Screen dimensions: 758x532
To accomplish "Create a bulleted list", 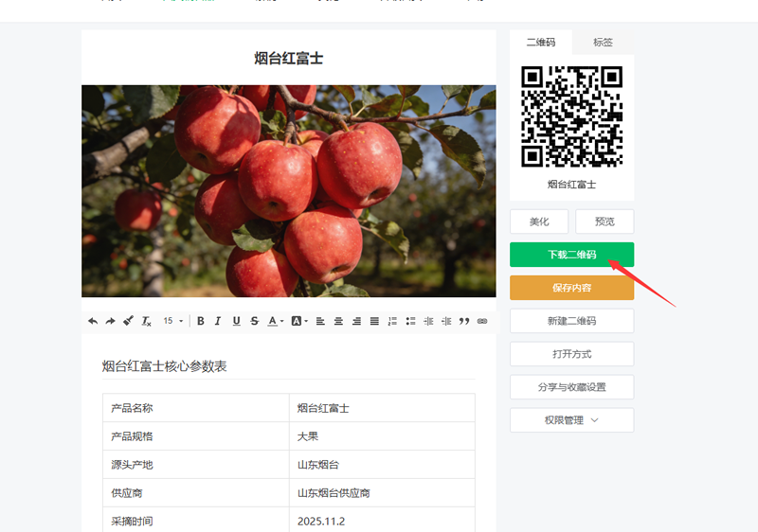I will (410, 321).
